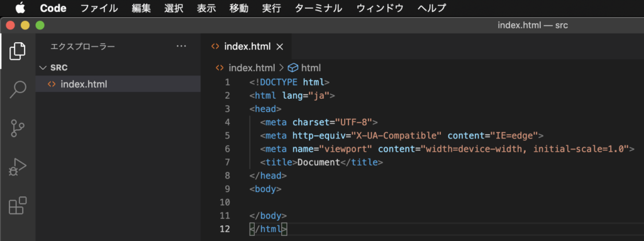644x241 pixels.
Task: Click index.html in the breadcrumb
Action: click(x=252, y=68)
